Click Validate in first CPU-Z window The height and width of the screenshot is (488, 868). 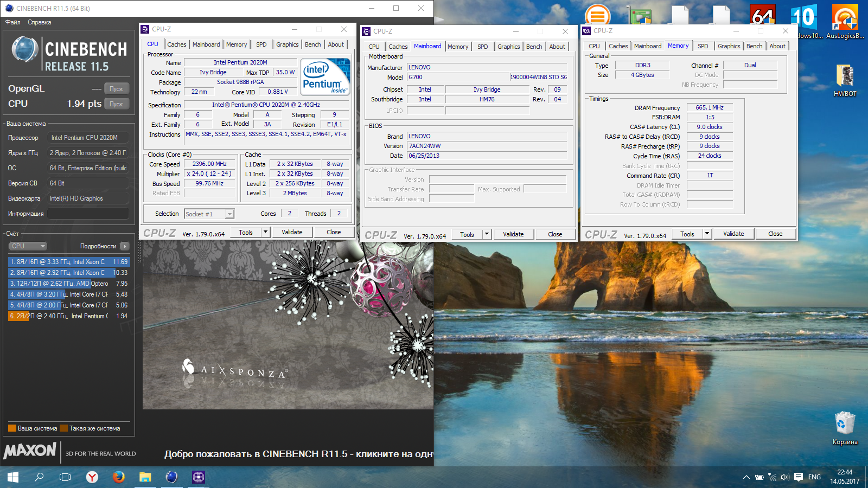292,233
